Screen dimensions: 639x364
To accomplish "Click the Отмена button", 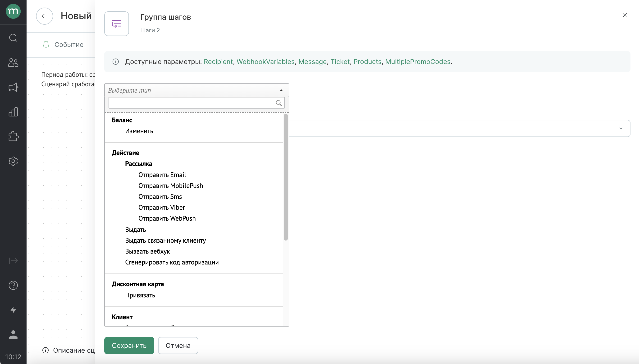I will click(x=178, y=346).
